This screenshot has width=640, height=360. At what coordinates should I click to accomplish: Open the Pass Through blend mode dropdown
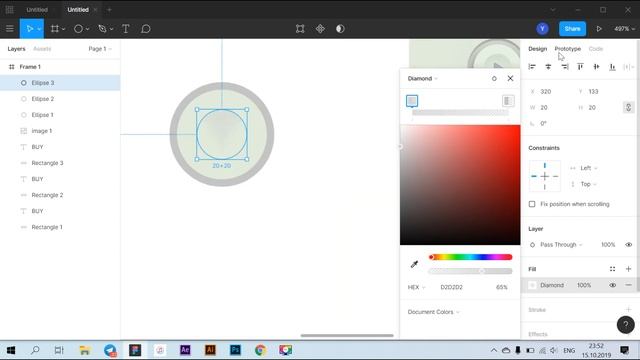pos(561,244)
